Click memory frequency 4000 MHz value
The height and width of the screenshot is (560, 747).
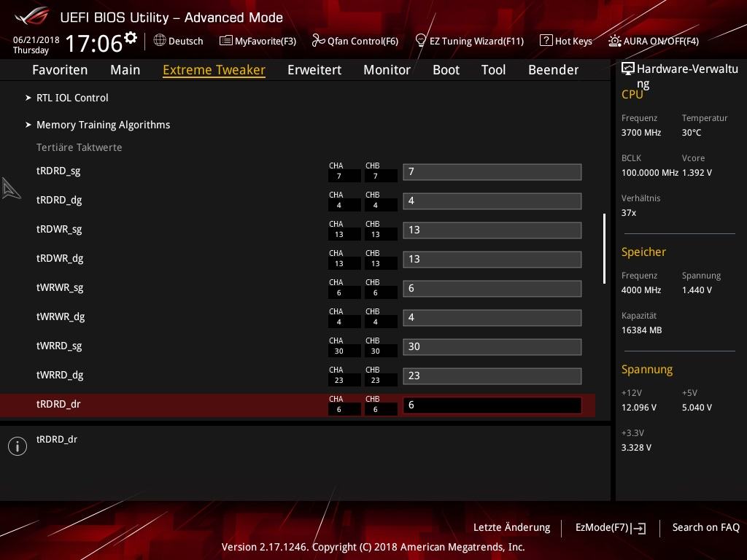pyautogui.click(x=641, y=290)
